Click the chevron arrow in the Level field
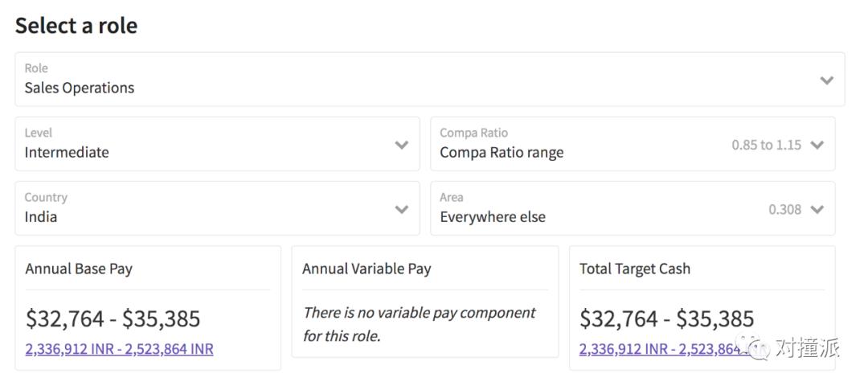This screenshot has width=868, height=386. tap(402, 146)
